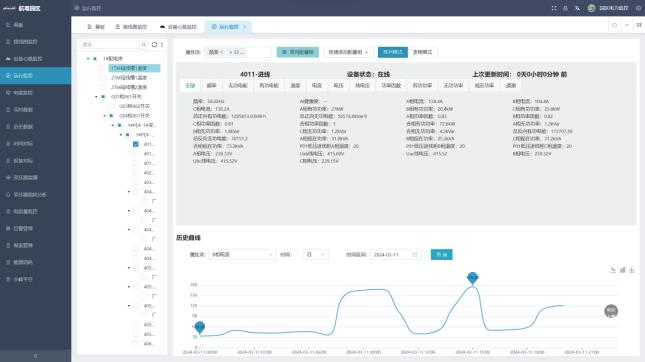This screenshot has width=645, height=362.
Task: Open the time granularity dropdown showing 日
Action: tap(316, 255)
